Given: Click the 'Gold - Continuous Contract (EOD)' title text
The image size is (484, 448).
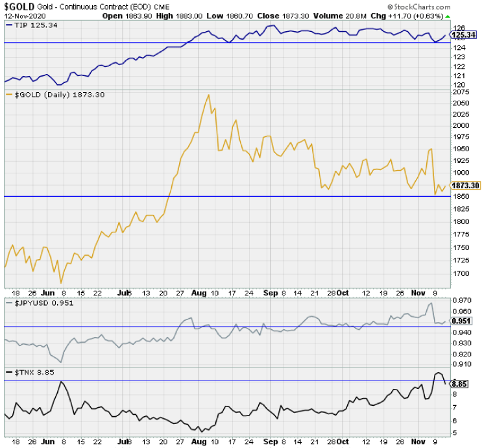Looking at the screenshot, I should [94, 6].
